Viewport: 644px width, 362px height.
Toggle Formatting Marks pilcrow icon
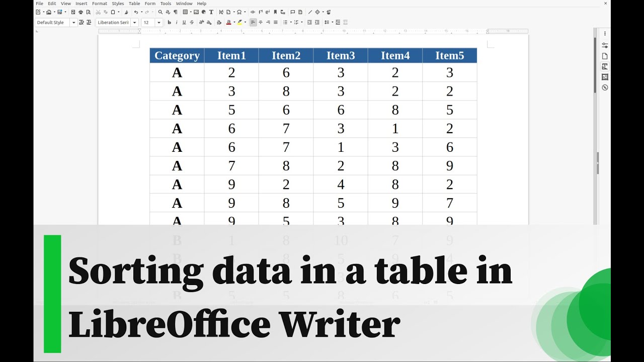point(175,12)
